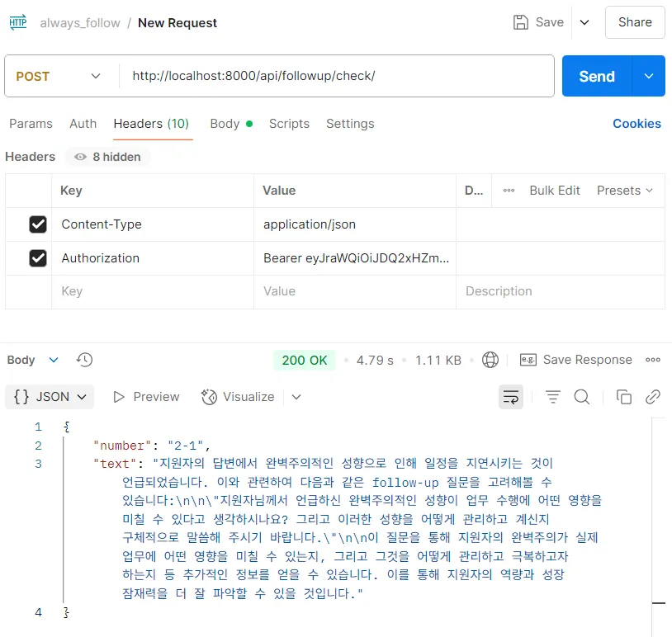Collapse the JSON object at line 1
This screenshot has height=637, width=672.
tap(66, 427)
